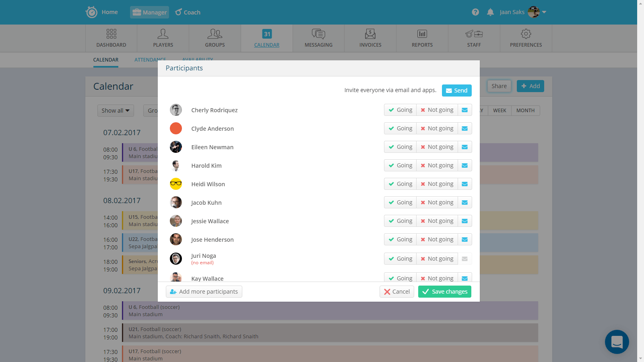Open Jaan Saks user menu
This screenshot has height=362, width=644.
(x=523, y=12)
